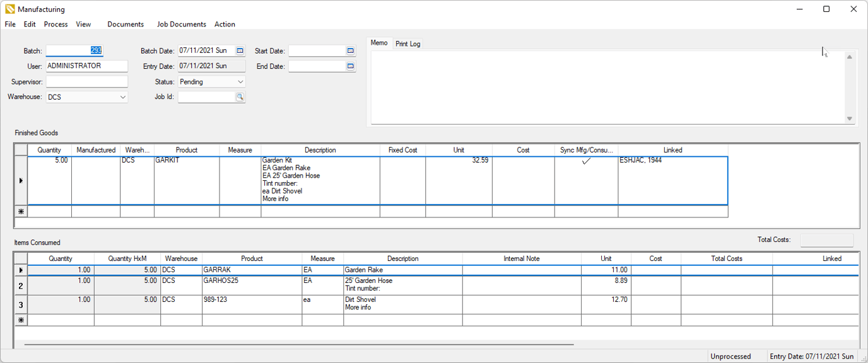868x363 pixels.
Task: Click the row selector arrow for GARKIT row
Action: tap(21, 180)
